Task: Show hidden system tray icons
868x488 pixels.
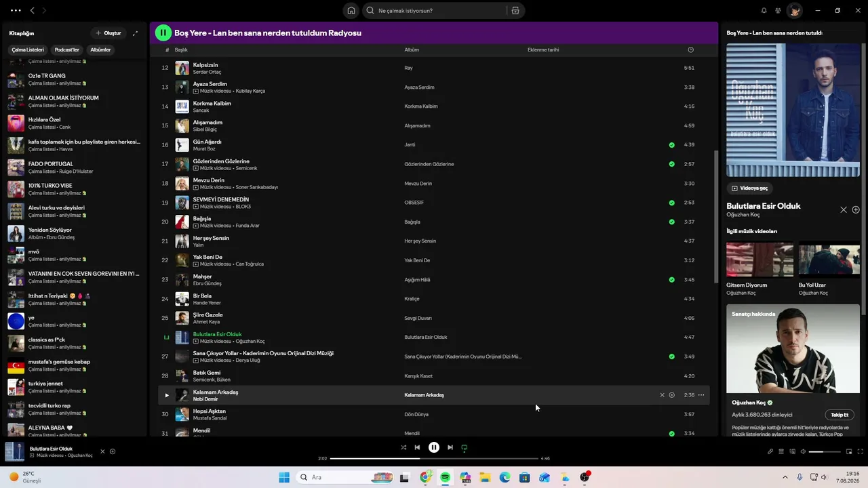Action: click(x=785, y=477)
